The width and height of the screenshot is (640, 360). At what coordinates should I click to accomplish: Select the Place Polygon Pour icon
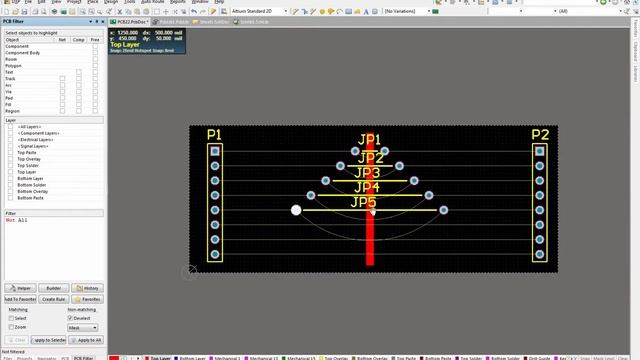[358, 12]
